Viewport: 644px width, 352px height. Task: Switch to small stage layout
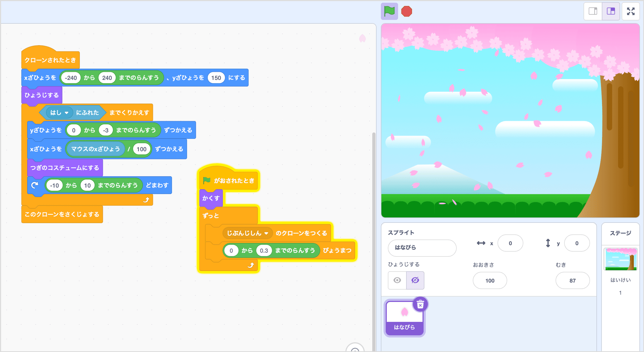(593, 11)
